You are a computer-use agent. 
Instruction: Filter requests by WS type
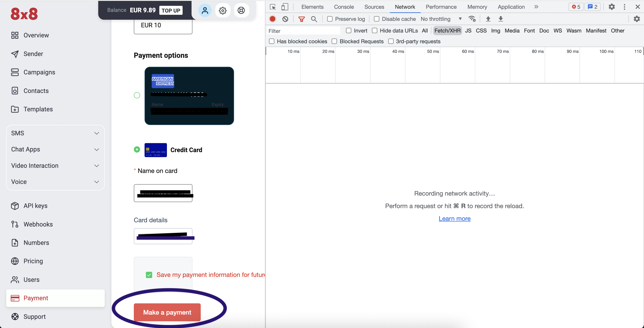coord(557,30)
